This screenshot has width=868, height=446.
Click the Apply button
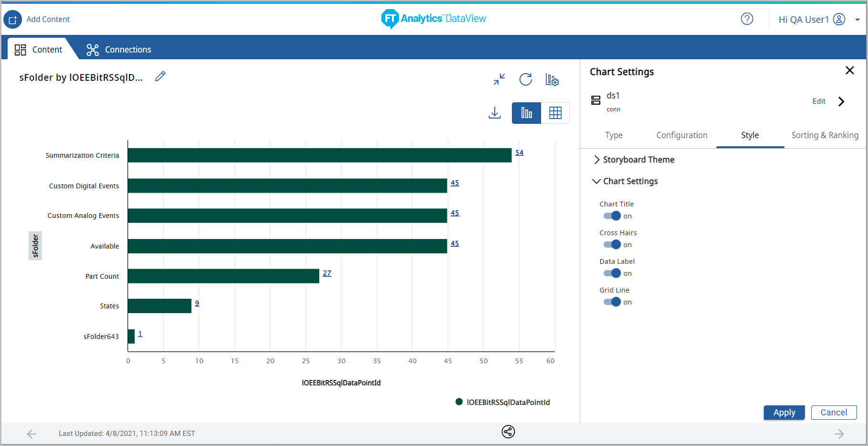(784, 413)
